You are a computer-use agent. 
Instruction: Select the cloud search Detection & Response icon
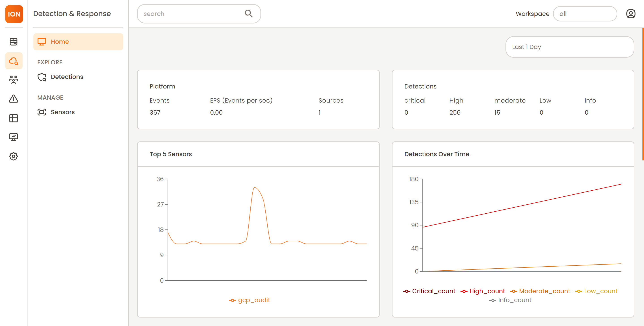tap(13, 61)
